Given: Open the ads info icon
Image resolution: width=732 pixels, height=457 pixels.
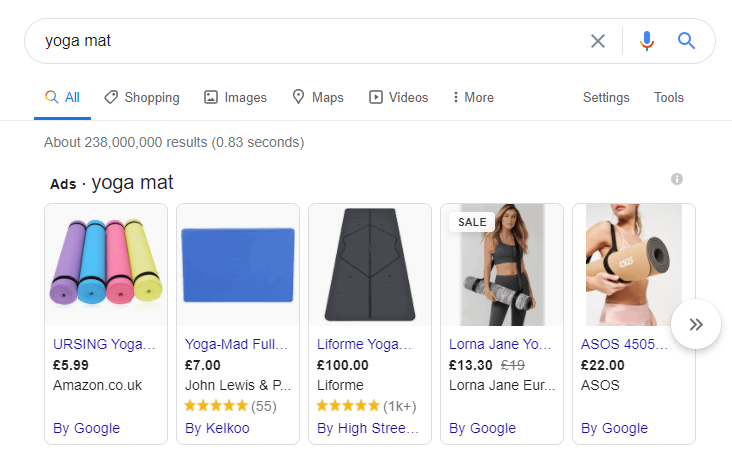Looking at the screenshot, I should point(677,179).
